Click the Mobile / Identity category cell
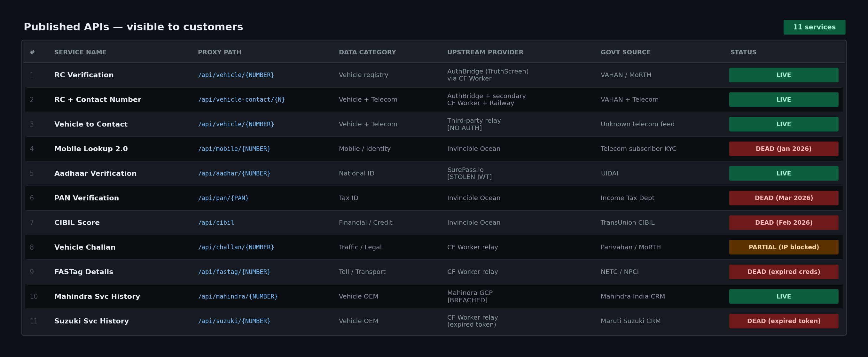Viewport: 868px width, 357px height. coord(364,149)
